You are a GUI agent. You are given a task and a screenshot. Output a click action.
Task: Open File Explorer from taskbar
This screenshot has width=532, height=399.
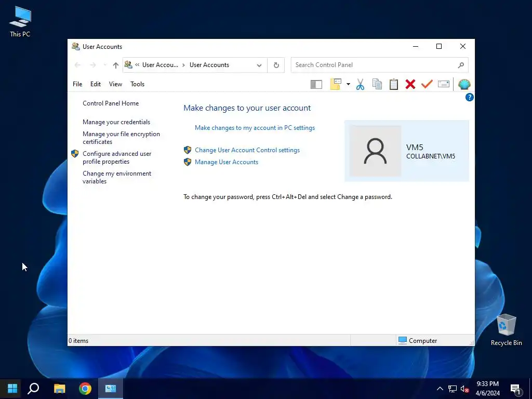coord(60,388)
